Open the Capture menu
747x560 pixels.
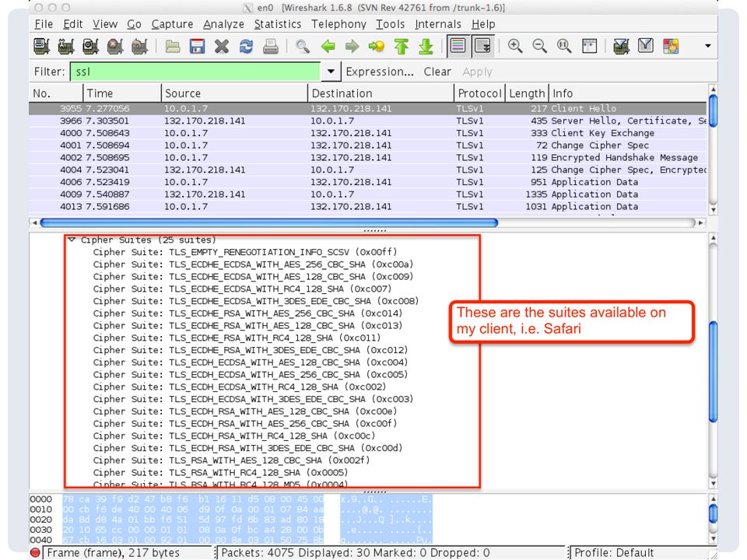pyautogui.click(x=173, y=24)
